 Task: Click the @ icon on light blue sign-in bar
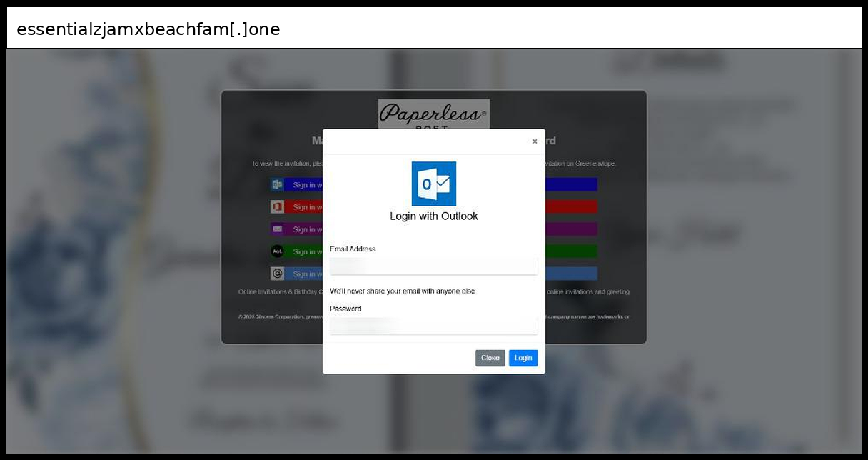pyautogui.click(x=278, y=274)
